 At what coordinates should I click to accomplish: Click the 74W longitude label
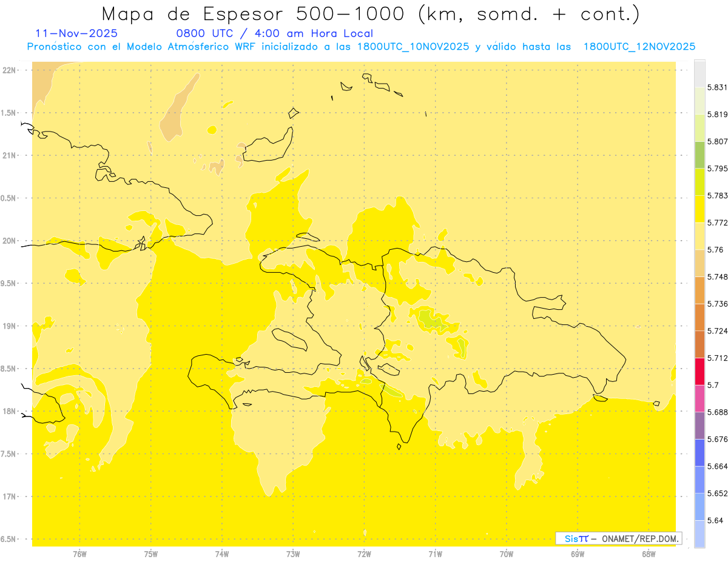[222, 554]
